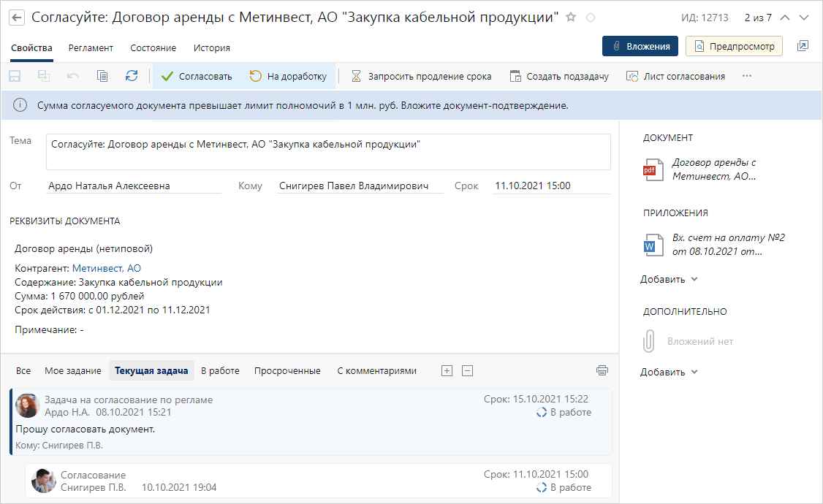Select the Просроченные filter tab
Image resolution: width=823 pixels, height=504 pixels.
click(x=287, y=371)
